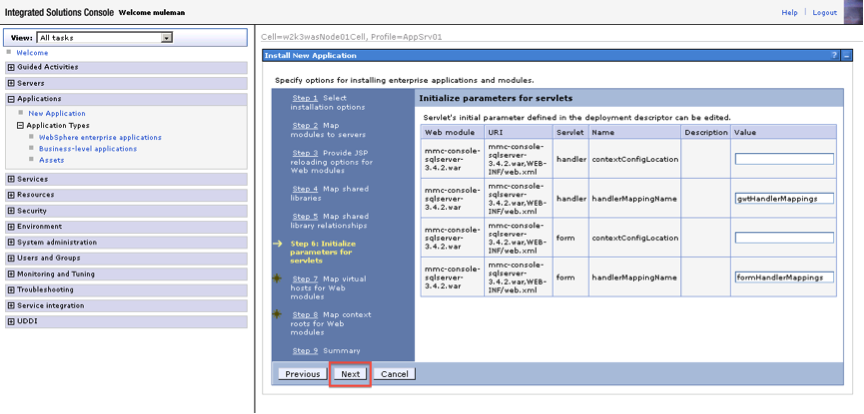The height and width of the screenshot is (414, 864).
Task: Open the View All tasks dropdown
Action: coord(167,38)
